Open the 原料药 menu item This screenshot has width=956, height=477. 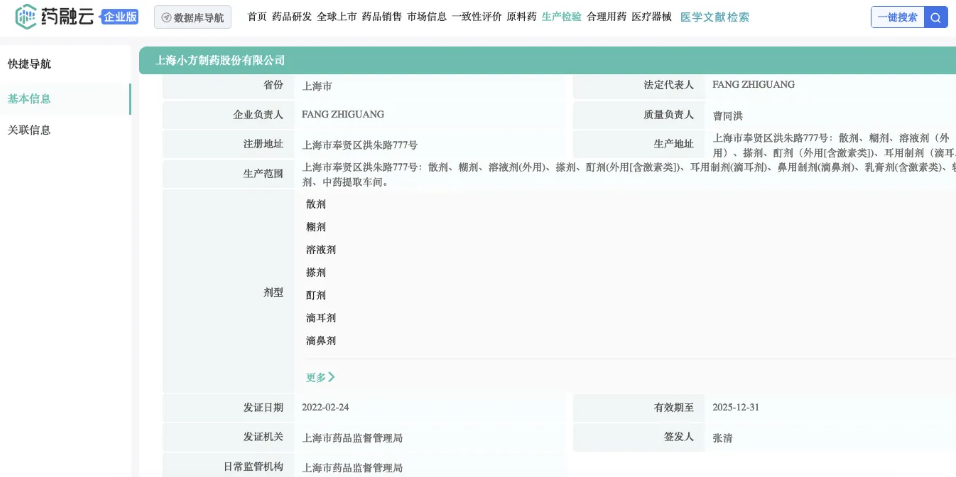[521, 17]
